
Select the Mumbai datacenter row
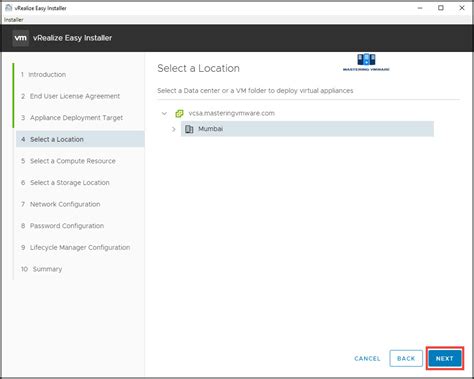307,129
